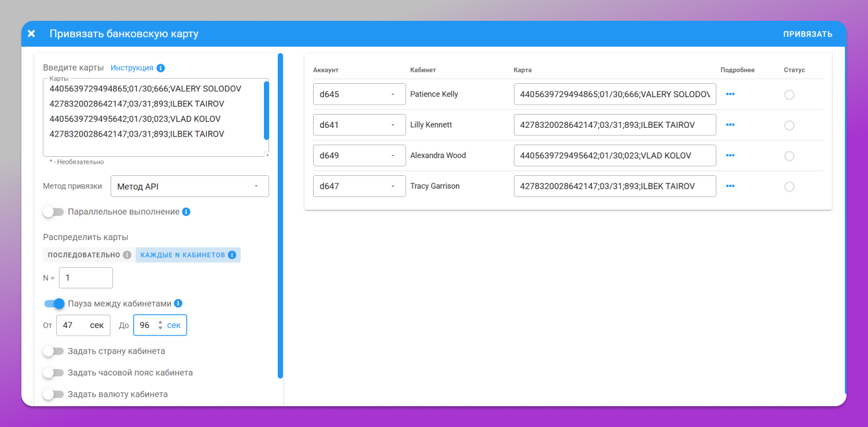
Task: Open the Инструкция link
Action: tap(132, 68)
